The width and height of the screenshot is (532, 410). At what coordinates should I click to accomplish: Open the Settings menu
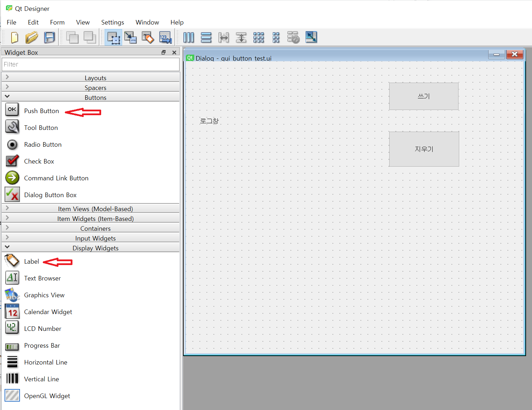[112, 22]
